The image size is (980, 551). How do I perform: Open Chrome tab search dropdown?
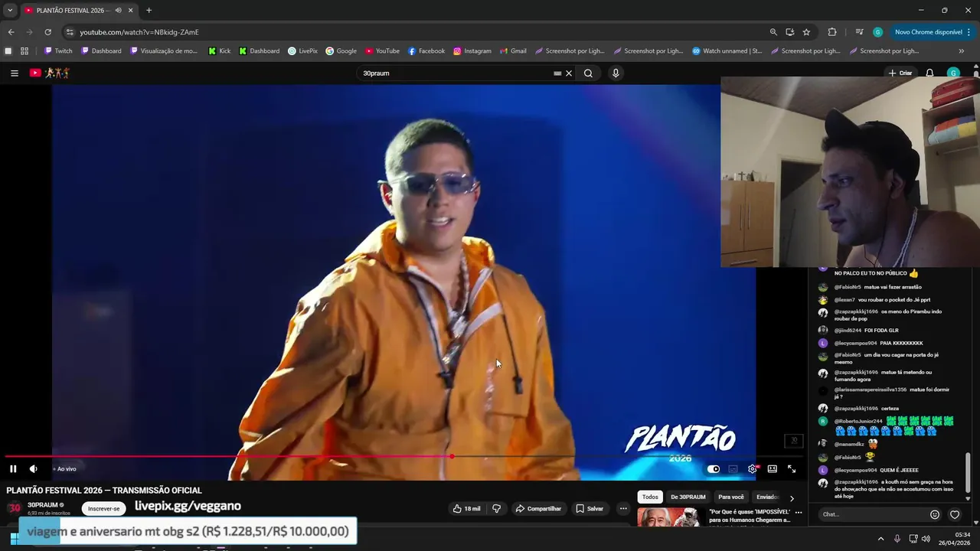point(10,11)
